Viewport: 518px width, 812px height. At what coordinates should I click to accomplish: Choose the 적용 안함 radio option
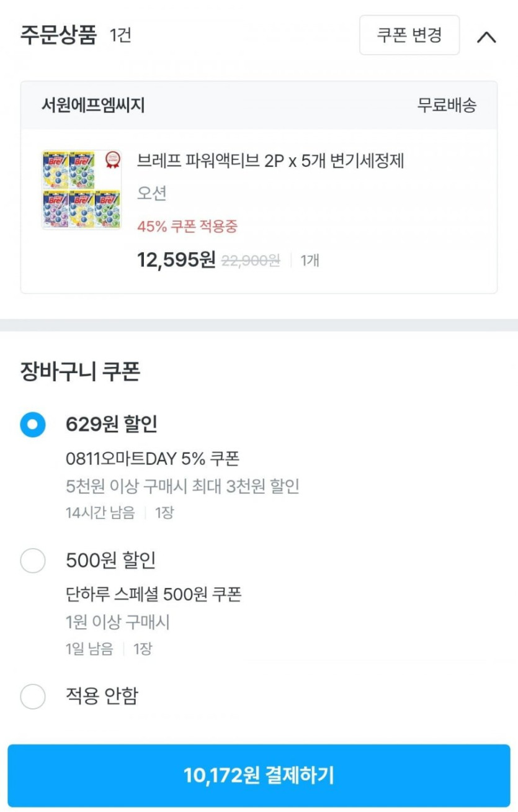tap(33, 697)
